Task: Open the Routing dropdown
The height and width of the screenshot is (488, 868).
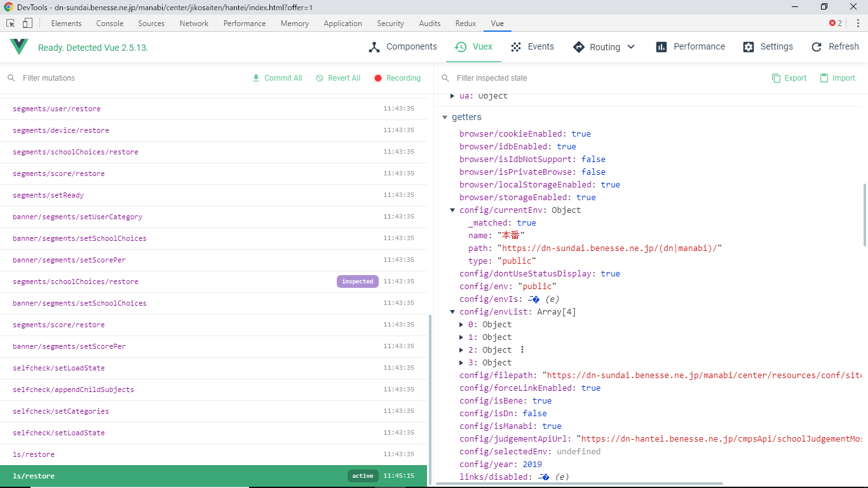Action: click(x=604, y=47)
